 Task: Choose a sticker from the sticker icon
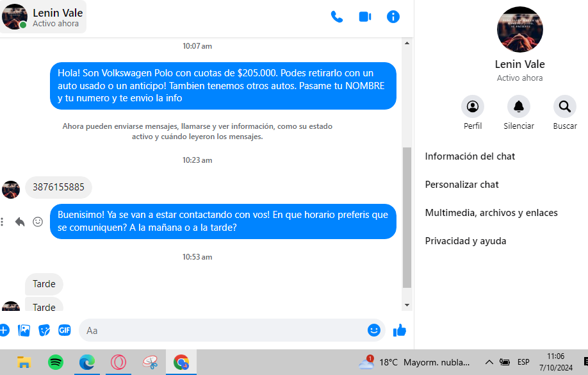[44, 330]
